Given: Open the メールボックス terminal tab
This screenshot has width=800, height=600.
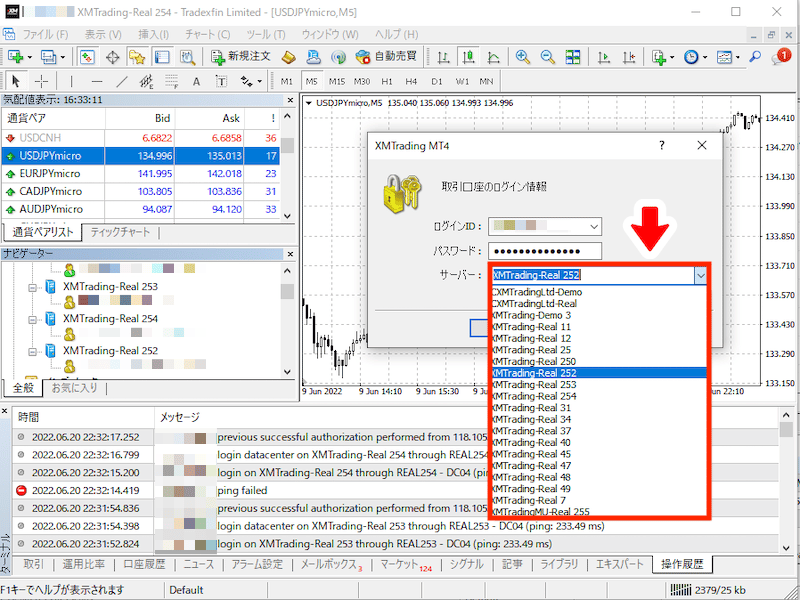Looking at the screenshot, I should click(x=331, y=564).
